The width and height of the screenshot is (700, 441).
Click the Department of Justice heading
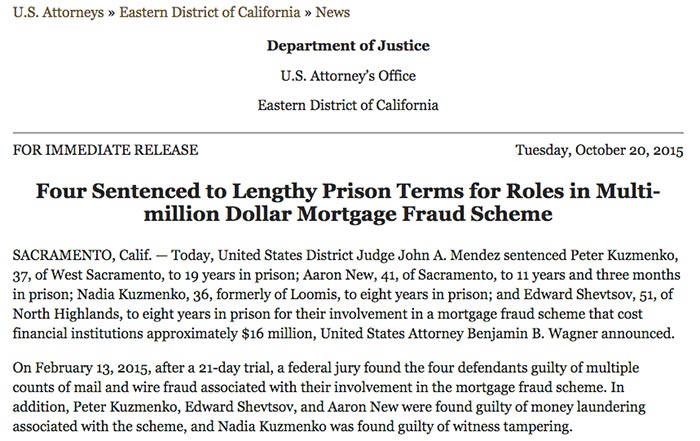(348, 46)
